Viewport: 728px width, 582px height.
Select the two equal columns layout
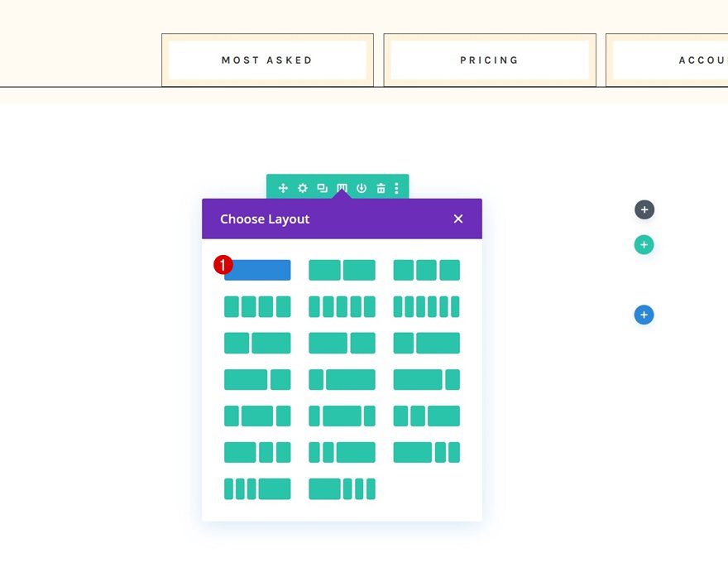point(342,269)
